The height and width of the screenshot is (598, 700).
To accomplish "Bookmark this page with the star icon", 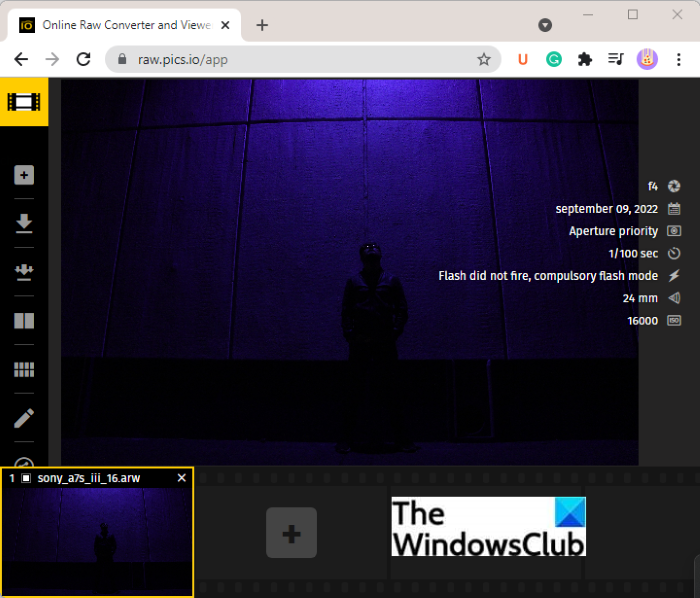I will (484, 59).
